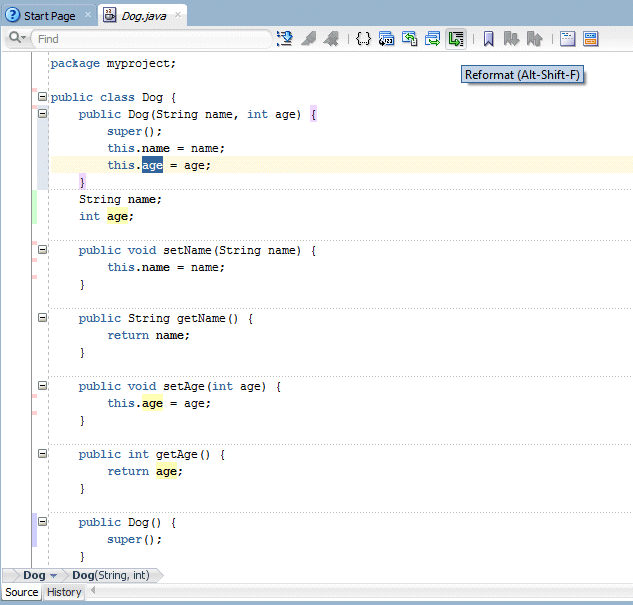
Task: Click 'setName' method name
Action: tap(187, 250)
